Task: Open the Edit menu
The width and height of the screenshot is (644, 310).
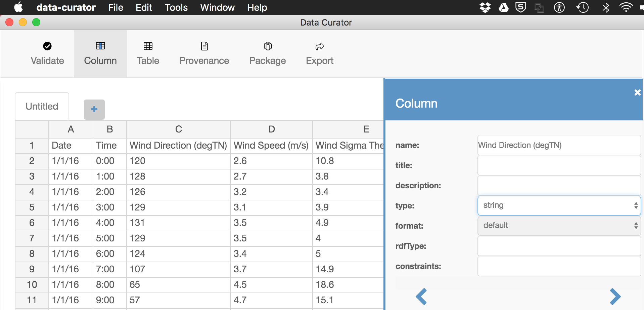Action: 144,7
